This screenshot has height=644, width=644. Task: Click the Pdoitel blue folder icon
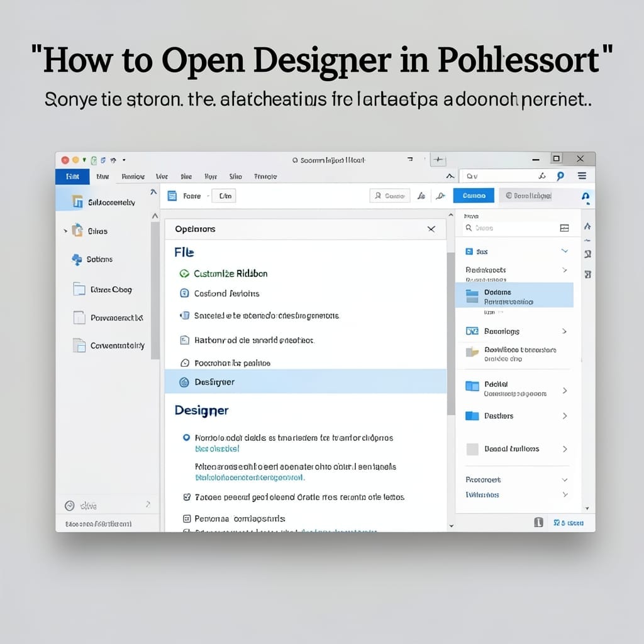coord(472,386)
